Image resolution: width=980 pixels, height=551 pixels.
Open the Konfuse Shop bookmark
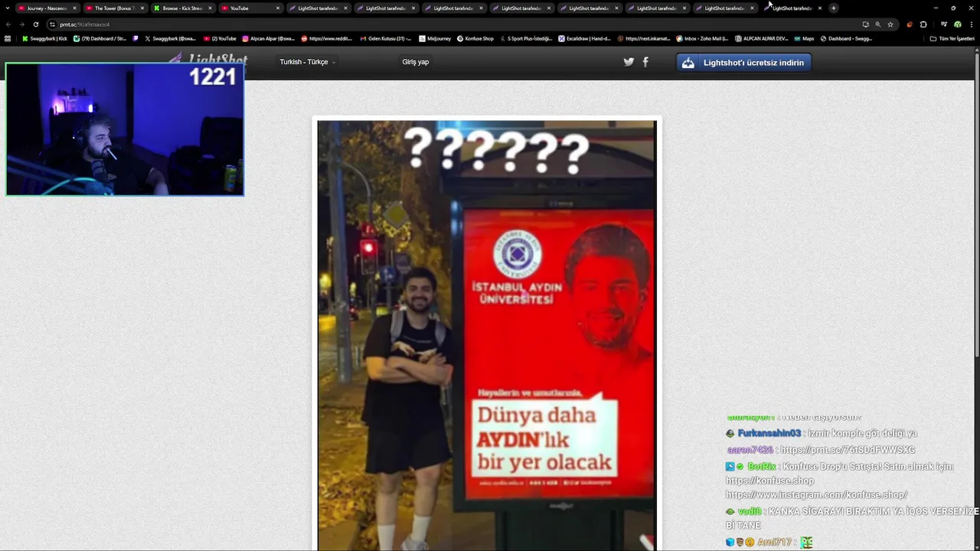point(475,38)
